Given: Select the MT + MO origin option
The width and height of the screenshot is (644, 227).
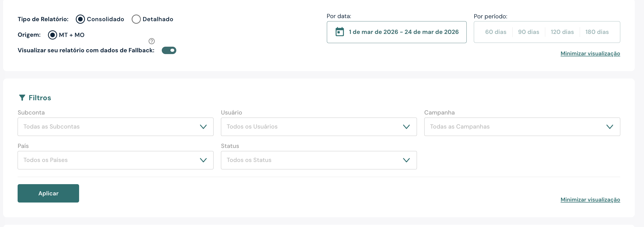Looking at the screenshot, I should (x=53, y=35).
